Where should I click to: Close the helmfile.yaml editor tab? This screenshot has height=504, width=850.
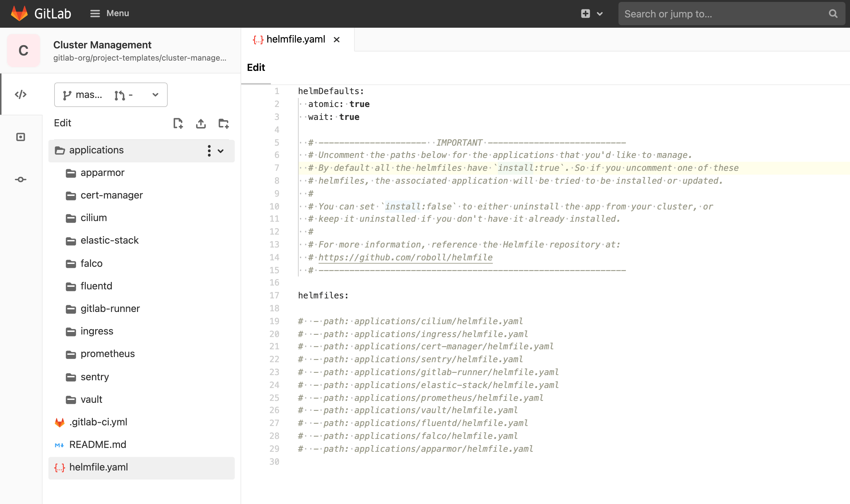(x=336, y=39)
